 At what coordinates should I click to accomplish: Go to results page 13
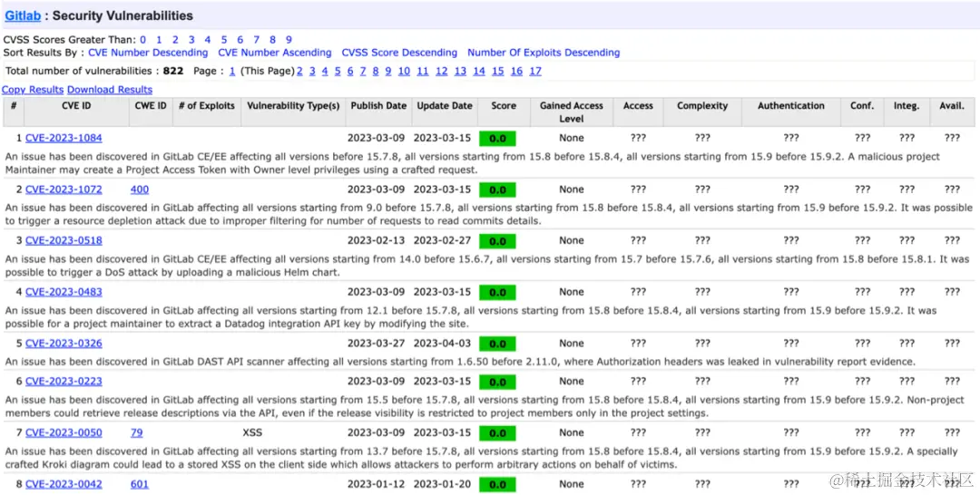[460, 71]
